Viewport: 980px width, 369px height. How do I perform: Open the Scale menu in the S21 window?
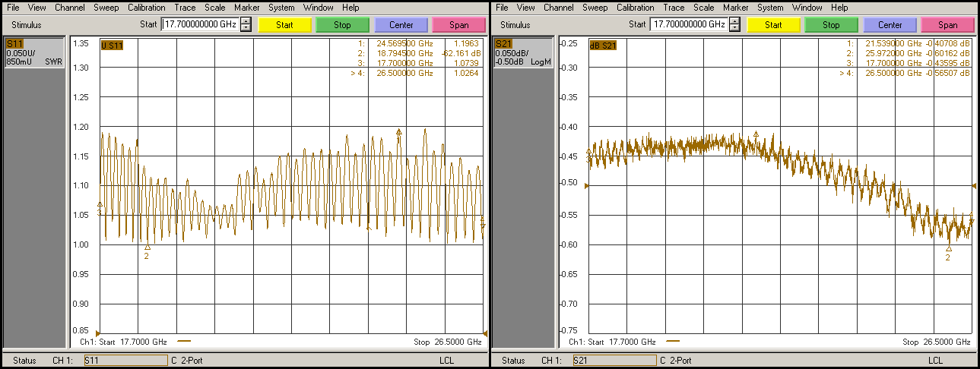[704, 8]
